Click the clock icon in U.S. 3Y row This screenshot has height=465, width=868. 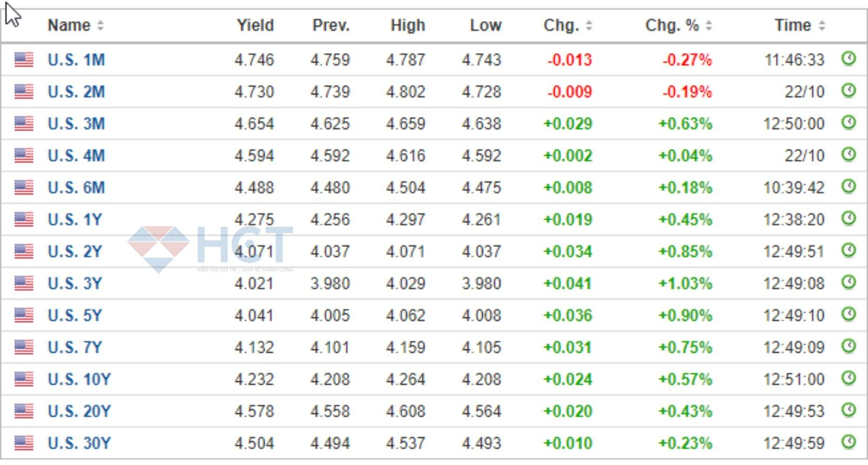tap(848, 282)
